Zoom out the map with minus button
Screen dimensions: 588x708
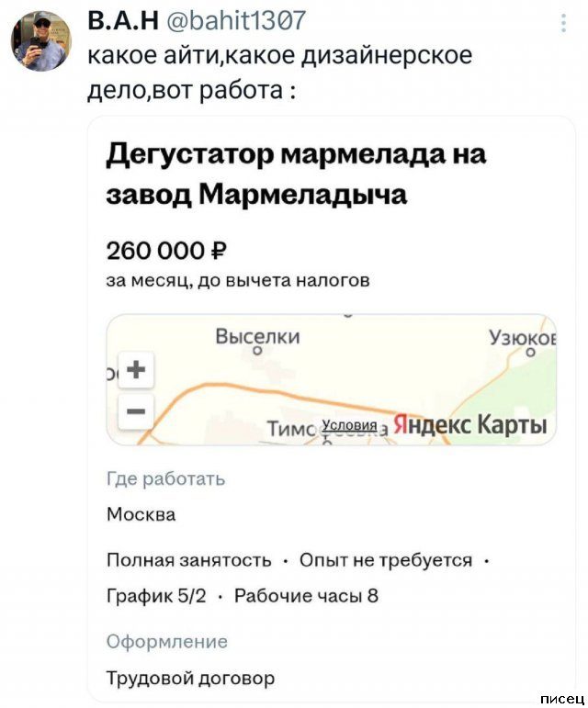click(x=137, y=410)
